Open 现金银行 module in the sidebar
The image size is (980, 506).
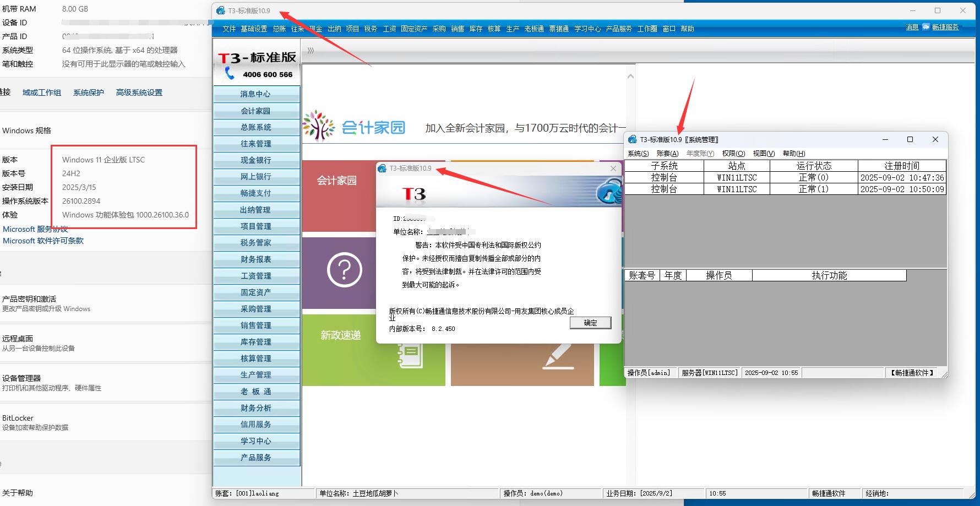coord(256,160)
